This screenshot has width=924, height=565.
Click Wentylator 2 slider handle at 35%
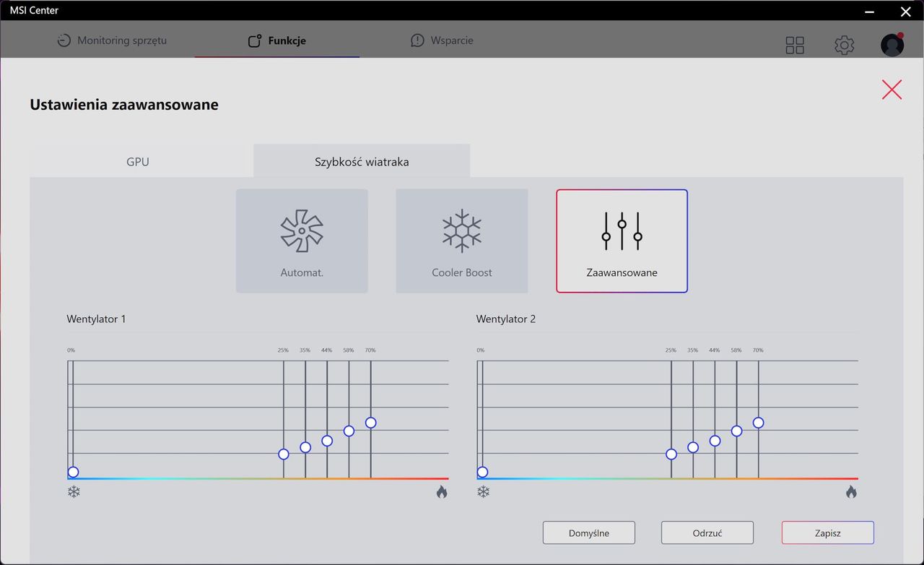693,447
